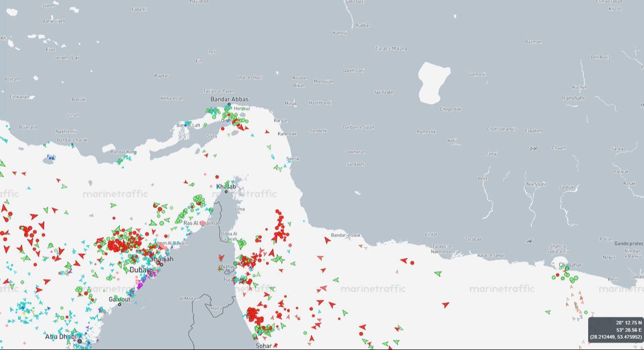Click the Chabahar port label
Screen dimensions: 644x350
tap(570, 265)
